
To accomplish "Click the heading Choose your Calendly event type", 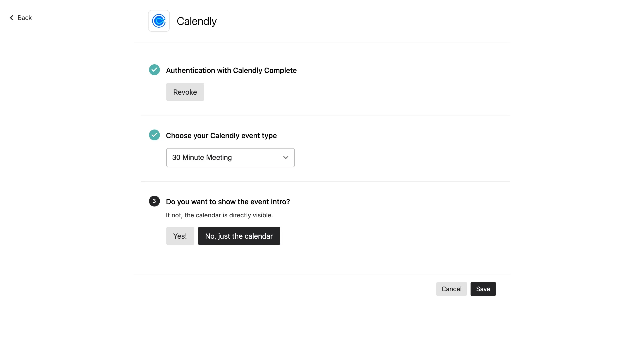I will 221,135.
